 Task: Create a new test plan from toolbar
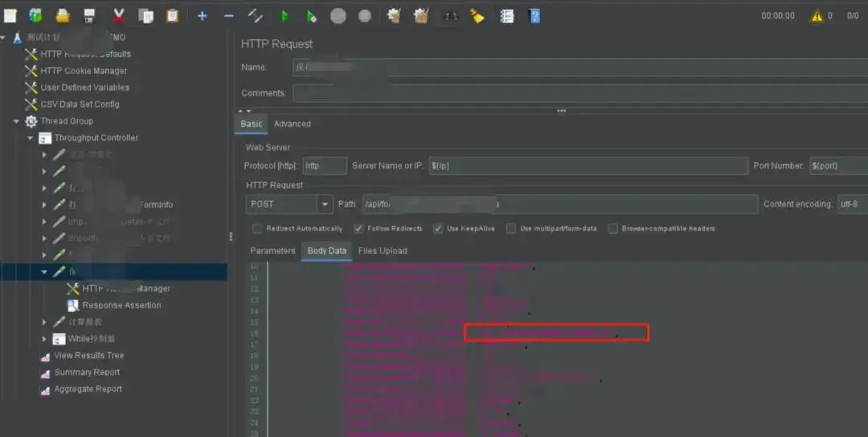tap(10, 16)
